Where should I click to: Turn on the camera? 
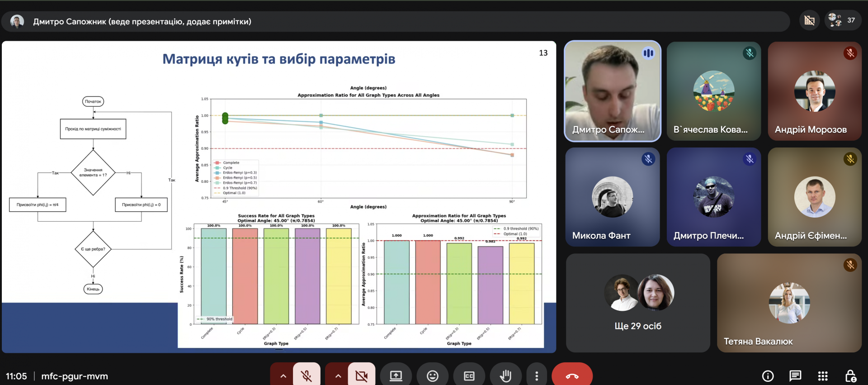[x=361, y=376]
